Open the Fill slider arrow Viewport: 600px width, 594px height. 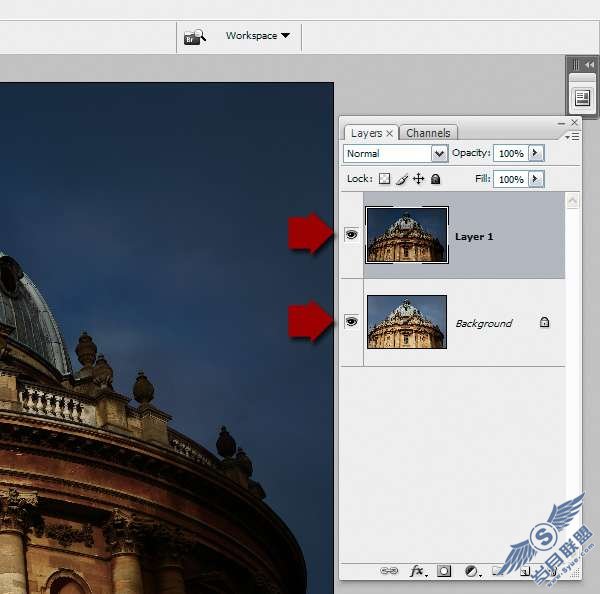point(536,179)
